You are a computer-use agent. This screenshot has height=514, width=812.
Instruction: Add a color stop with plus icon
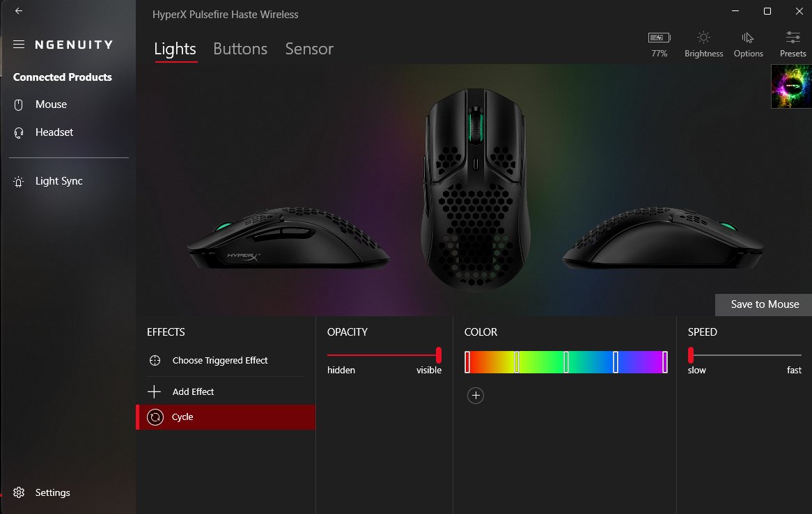tap(476, 396)
